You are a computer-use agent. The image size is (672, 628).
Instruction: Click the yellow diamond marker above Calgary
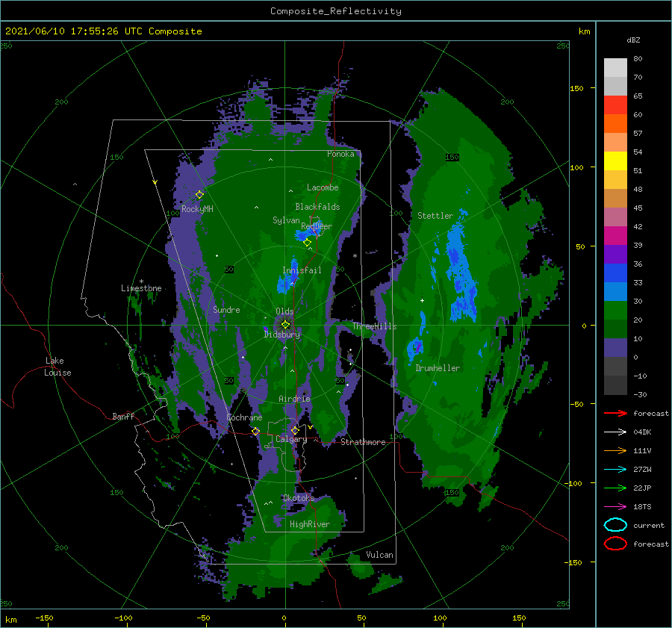[295, 430]
